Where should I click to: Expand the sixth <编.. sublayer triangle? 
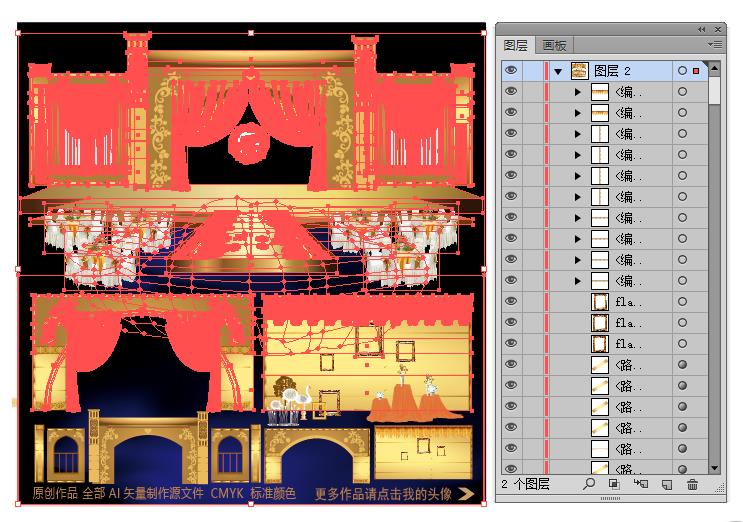(x=577, y=197)
